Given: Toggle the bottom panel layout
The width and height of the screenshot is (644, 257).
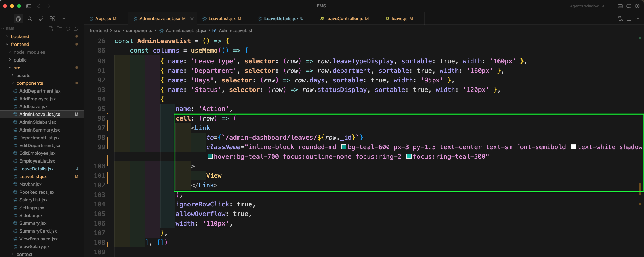Looking at the screenshot, I should (620, 6).
